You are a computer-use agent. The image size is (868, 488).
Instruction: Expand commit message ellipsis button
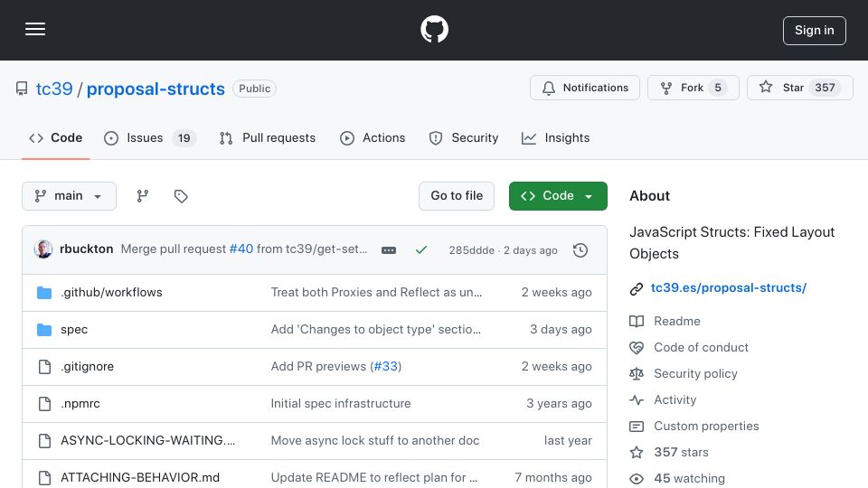pos(389,250)
